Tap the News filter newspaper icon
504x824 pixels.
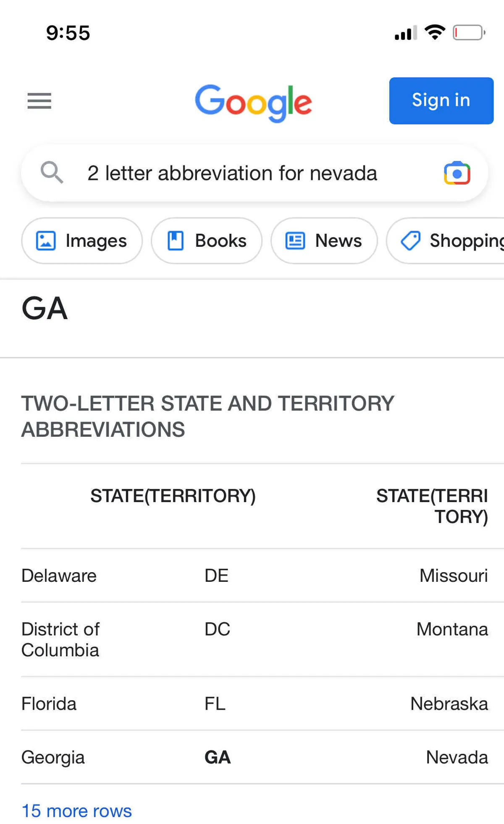295,241
